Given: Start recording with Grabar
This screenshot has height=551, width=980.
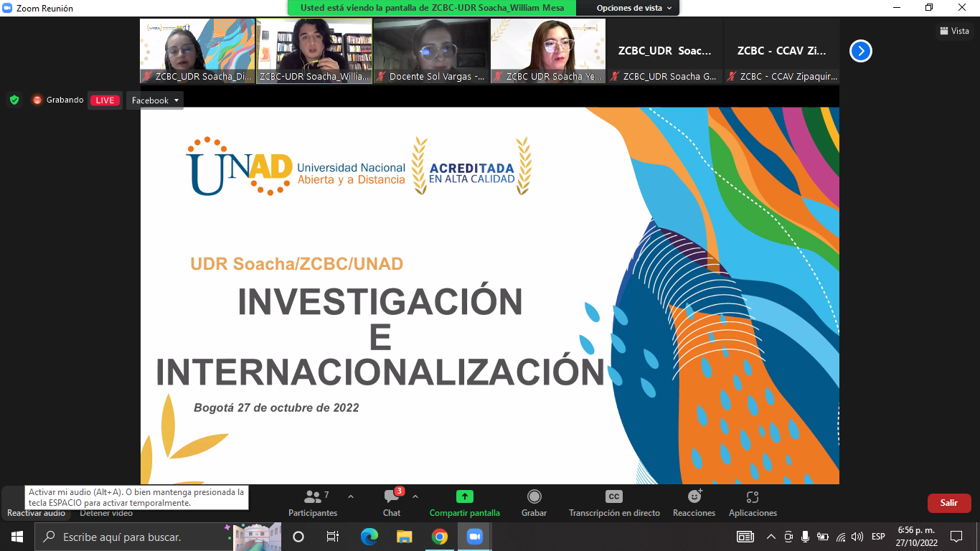Looking at the screenshot, I should point(534,503).
